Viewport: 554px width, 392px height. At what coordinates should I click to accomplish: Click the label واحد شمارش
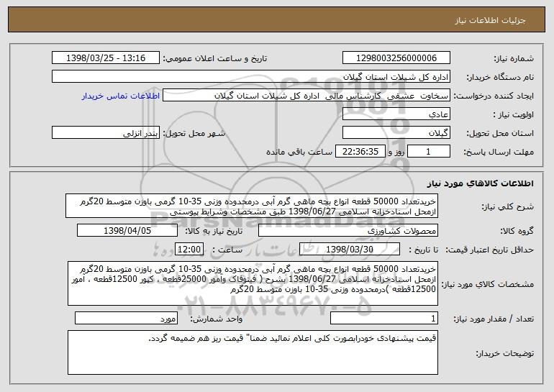pos(217,319)
